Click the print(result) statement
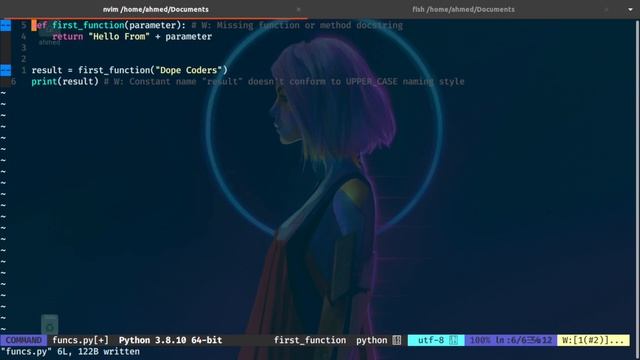The width and height of the screenshot is (640, 360). [x=65, y=82]
